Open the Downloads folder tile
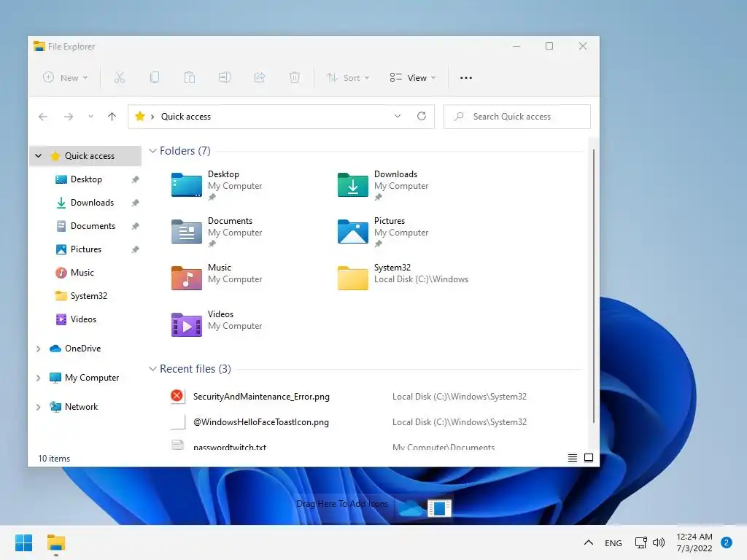 [383, 185]
